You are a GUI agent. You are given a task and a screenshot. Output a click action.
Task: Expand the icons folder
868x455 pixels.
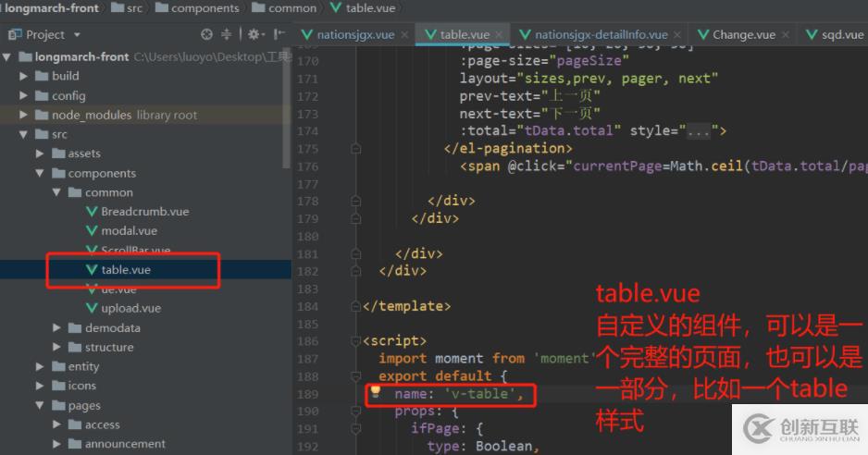(40, 386)
